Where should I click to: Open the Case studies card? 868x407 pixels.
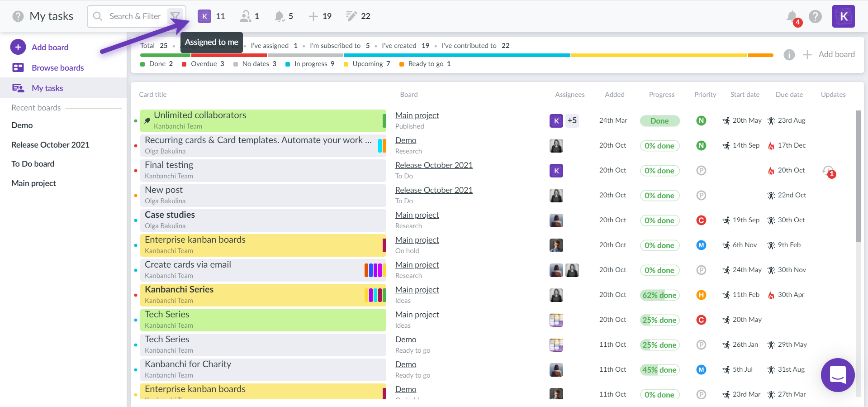(x=263, y=220)
